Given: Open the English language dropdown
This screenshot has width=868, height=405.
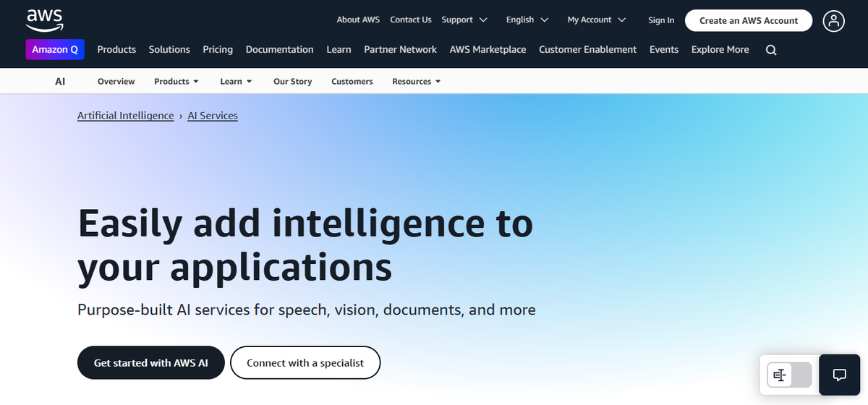Looking at the screenshot, I should coord(527,20).
